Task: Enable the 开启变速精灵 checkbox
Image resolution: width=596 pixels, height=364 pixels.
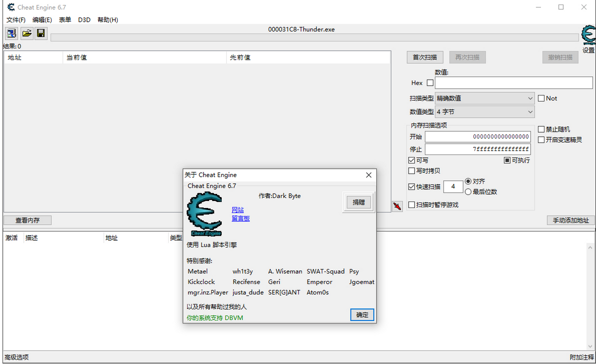Action: point(541,140)
